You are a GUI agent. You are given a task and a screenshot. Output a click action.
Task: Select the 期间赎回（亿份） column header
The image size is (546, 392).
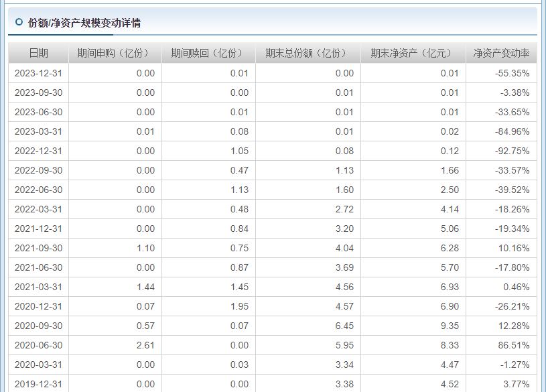[x=208, y=54]
